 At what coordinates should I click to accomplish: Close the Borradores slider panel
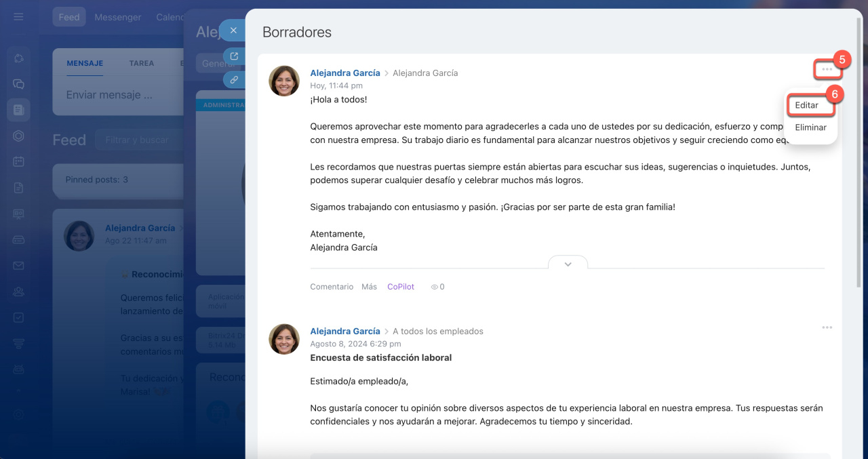point(233,31)
